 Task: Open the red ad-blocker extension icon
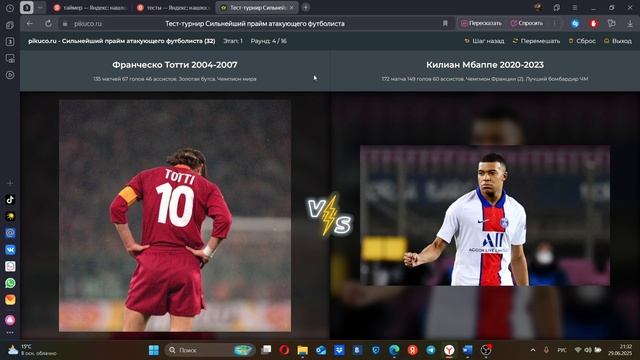[593, 24]
